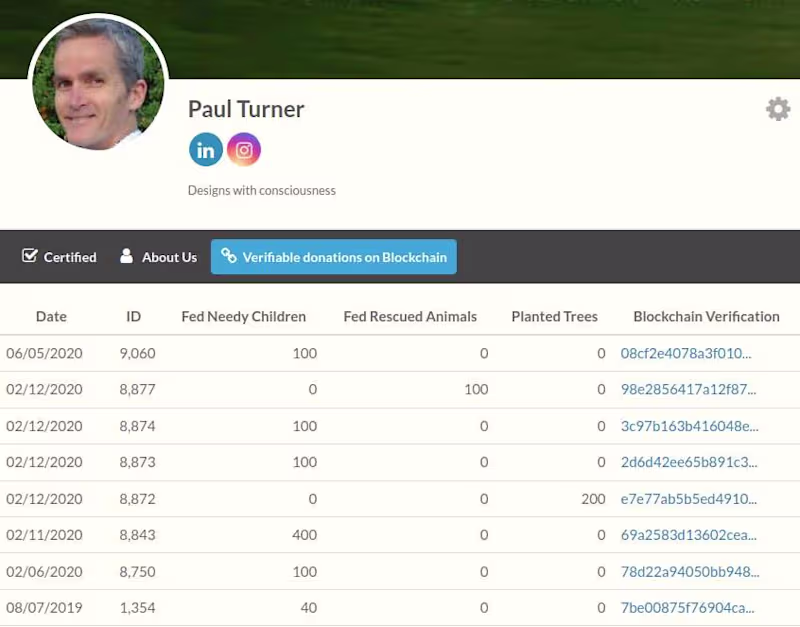This screenshot has width=800, height=627.
Task: Select the date 02/06/2020
Action: click(x=44, y=571)
